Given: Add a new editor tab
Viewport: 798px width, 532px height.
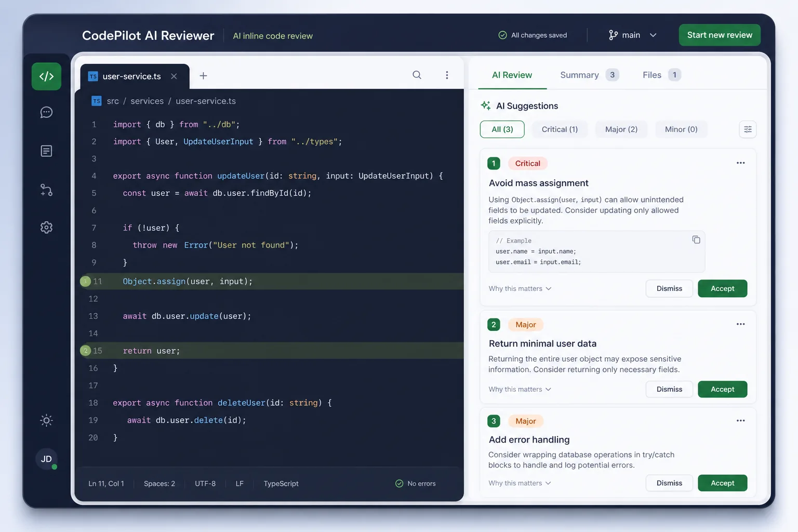Looking at the screenshot, I should click(x=203, y=76).
